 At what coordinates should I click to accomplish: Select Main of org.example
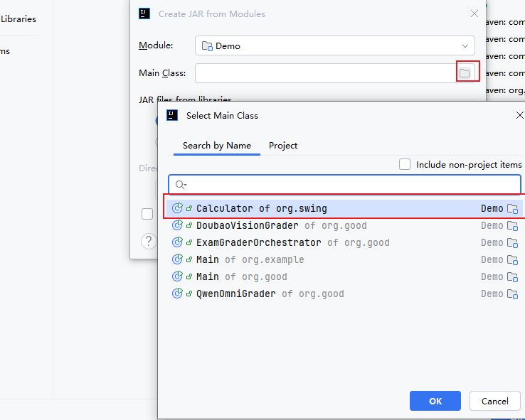click(344, 259)
